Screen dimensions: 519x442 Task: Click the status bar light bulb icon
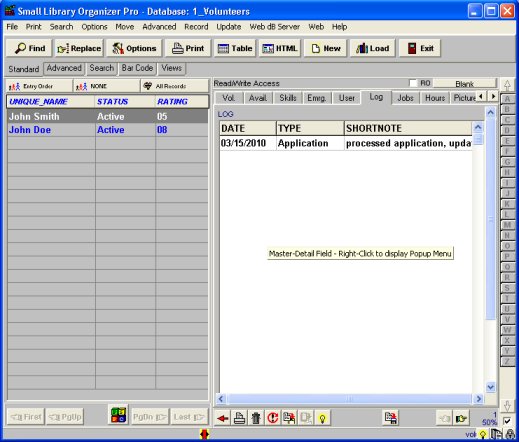483,434
